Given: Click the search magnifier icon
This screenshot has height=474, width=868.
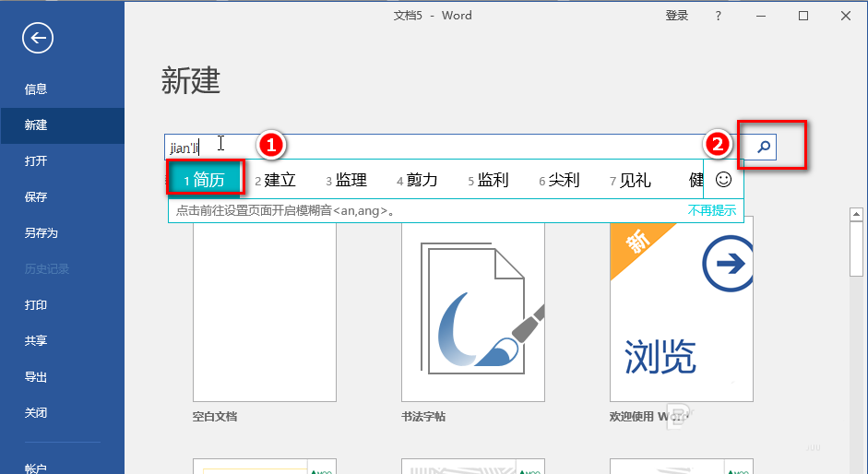Looking at the screenshot, I should (764, 147).
